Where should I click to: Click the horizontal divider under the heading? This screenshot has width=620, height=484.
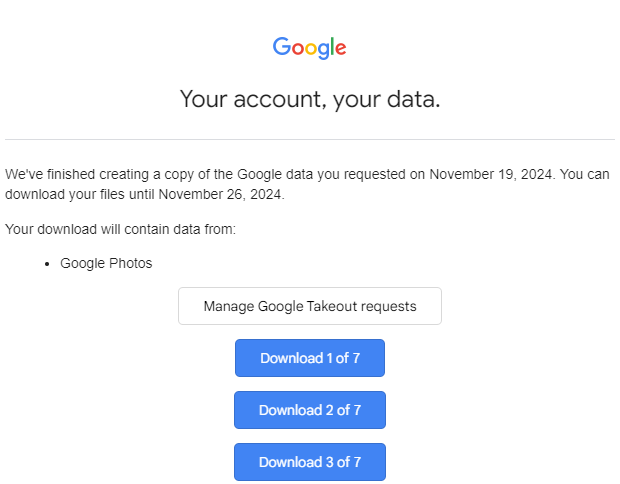coord(310,139)
